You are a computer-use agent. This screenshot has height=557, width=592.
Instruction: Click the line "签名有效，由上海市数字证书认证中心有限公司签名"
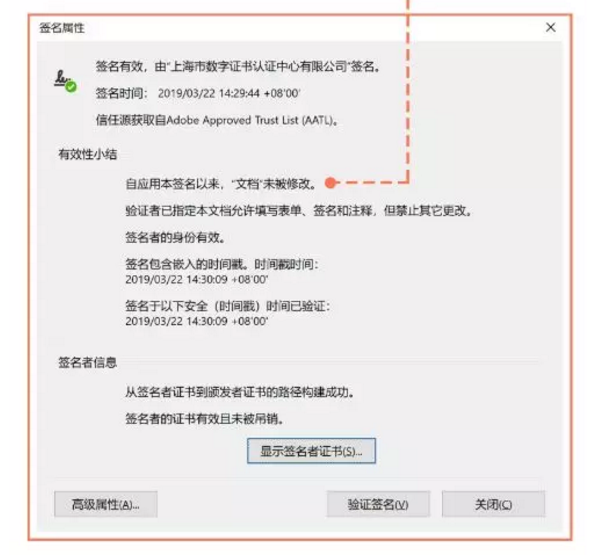pyautogui.click(x=238, y=67)
